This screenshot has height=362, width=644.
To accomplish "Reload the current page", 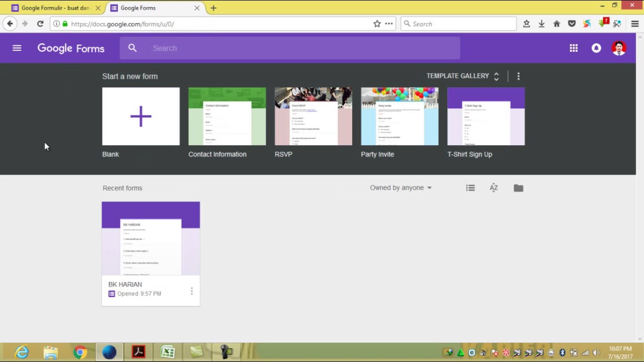I will tap(40, 24).
